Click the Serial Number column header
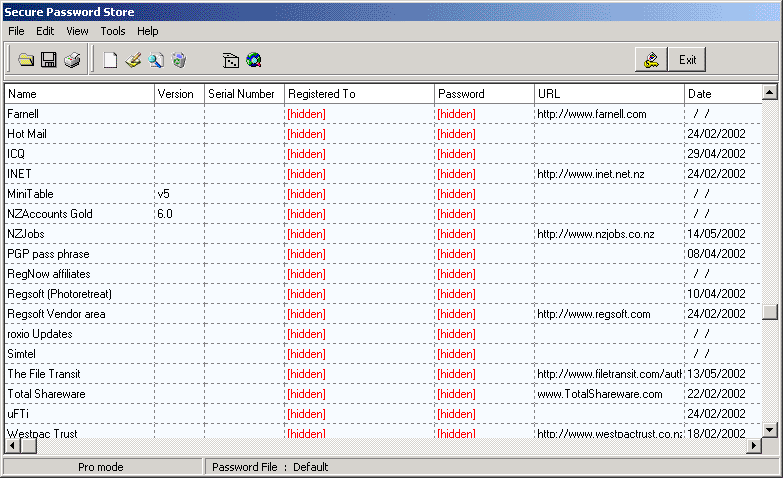 (x=244, y=94)
